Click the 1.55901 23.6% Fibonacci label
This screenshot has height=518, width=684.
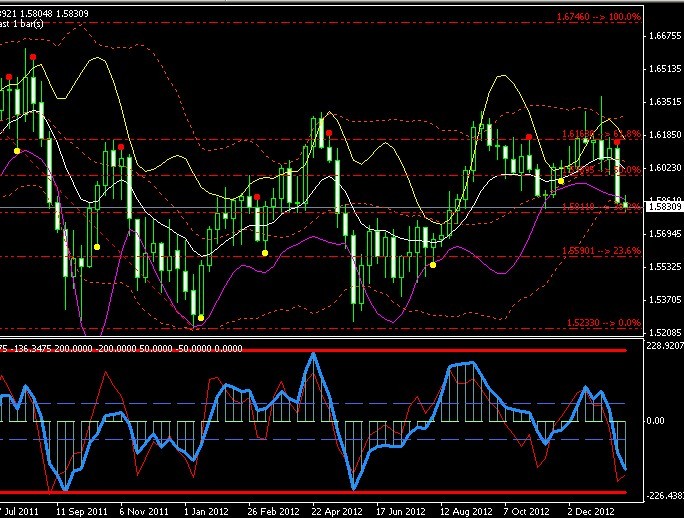(x=602, y=251)
